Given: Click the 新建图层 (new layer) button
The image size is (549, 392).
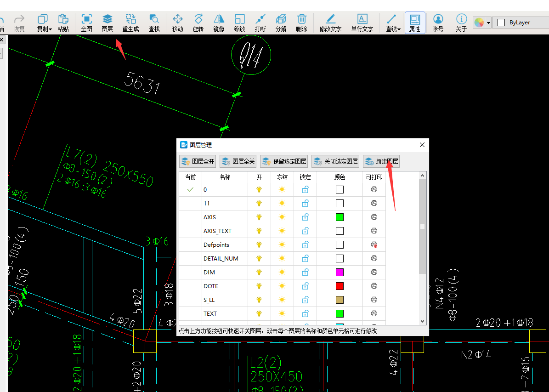Looking at the screenshot, I should [x=381, y=161].
